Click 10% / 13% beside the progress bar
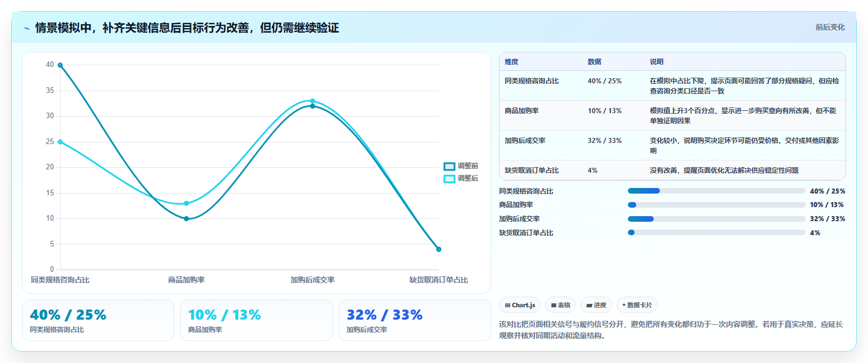This screenshot has width=868, height=363. tap(827, 205)
